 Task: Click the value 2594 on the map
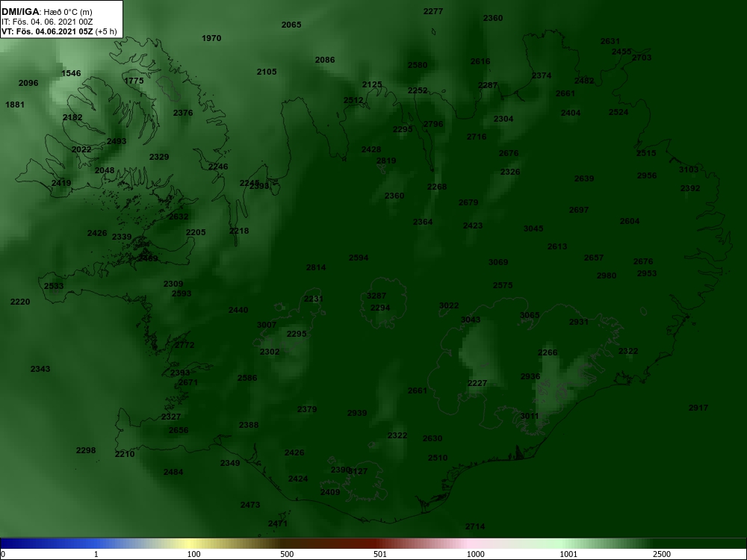point(359,258)
